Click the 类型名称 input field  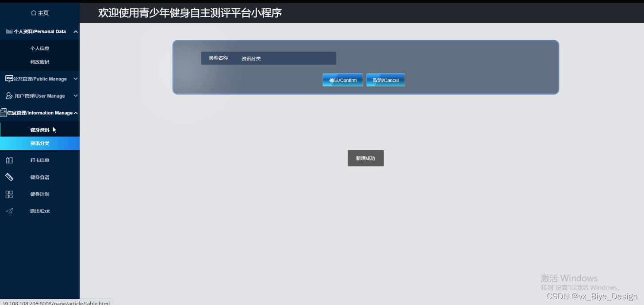(x=286, y=58)
